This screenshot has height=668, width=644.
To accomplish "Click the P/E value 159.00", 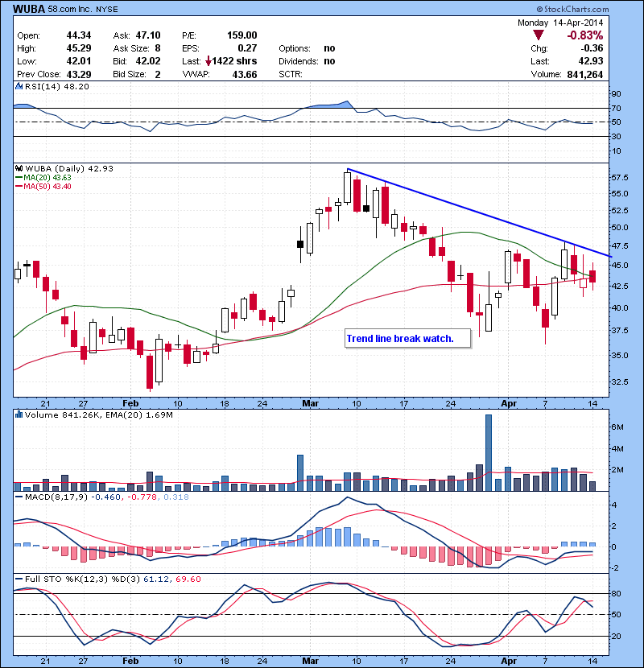I will click(x=242, y=35).
